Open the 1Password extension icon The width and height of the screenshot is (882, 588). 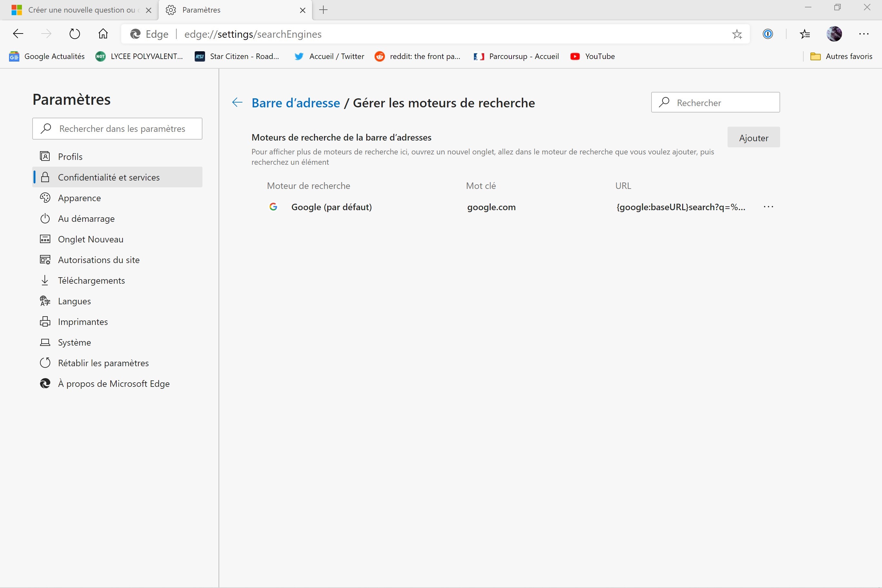pos(768,34)
